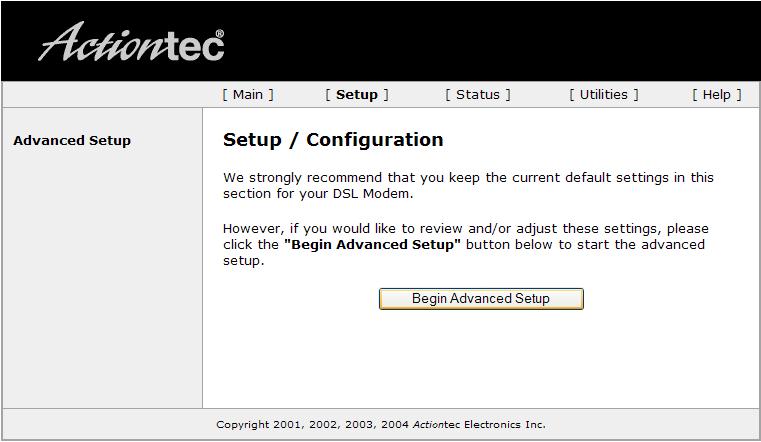Click the Actiontec logo in header

point(131,43)
